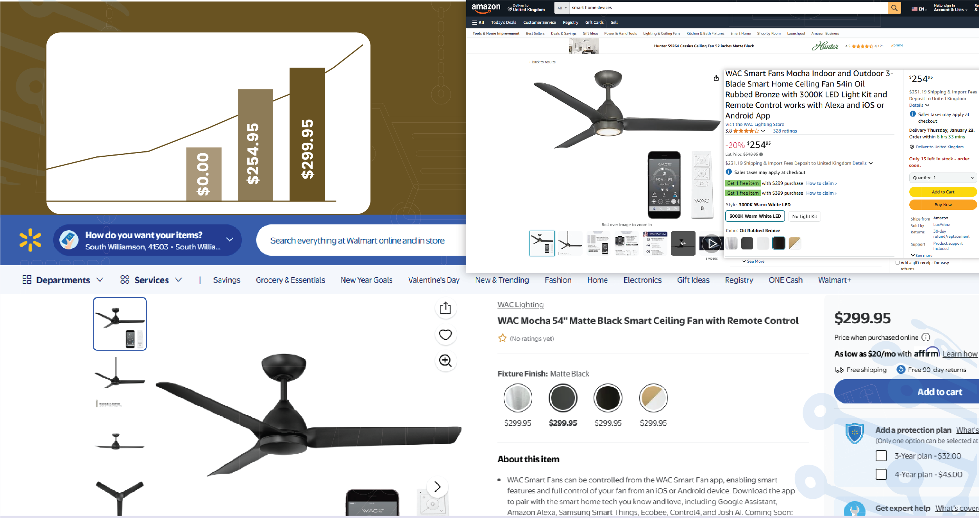Click the Walmart favorite/heart icon
Screen dimensions: 980x518
[445, 335]
